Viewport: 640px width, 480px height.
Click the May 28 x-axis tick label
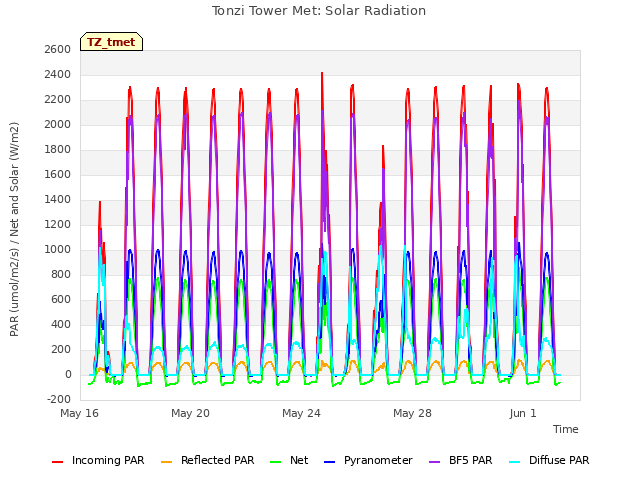coord(413,413)
